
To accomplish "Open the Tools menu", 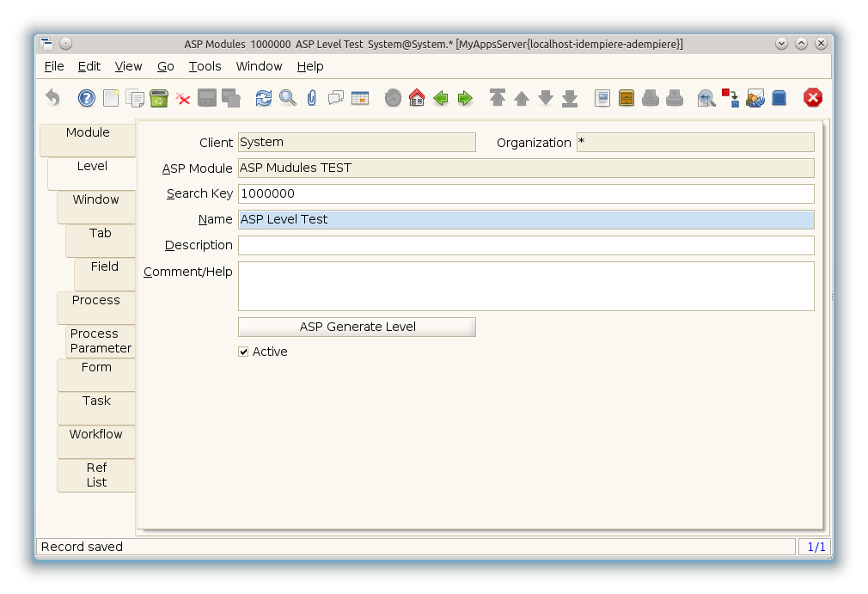I will pos(205,66).
